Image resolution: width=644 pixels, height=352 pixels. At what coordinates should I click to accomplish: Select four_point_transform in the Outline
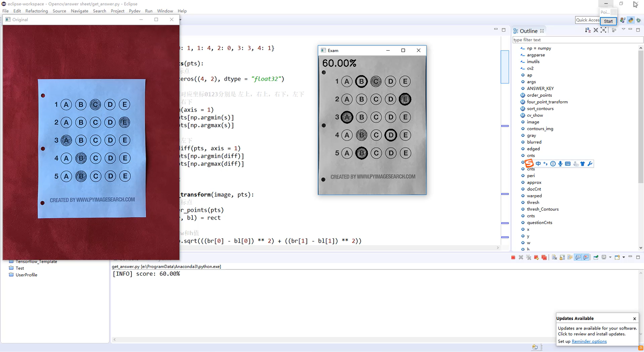point(547,102)
